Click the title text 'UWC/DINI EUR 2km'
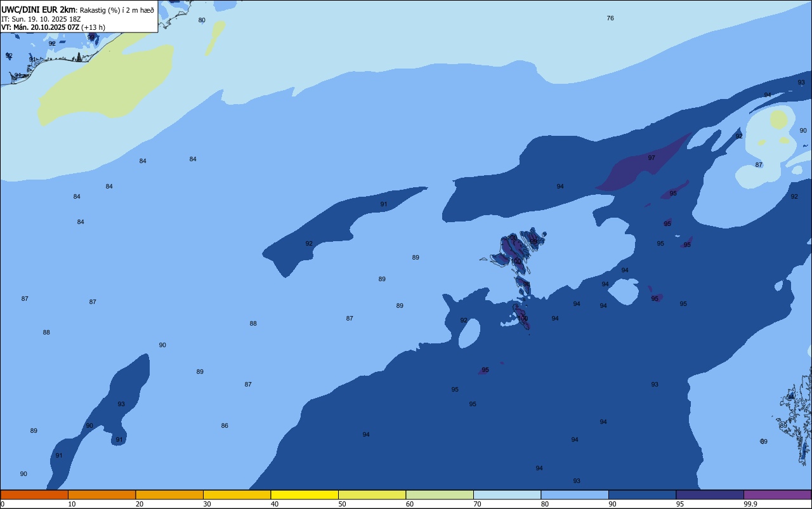Image resolution: width=812 pixels, height=509 pixels. 39,10
